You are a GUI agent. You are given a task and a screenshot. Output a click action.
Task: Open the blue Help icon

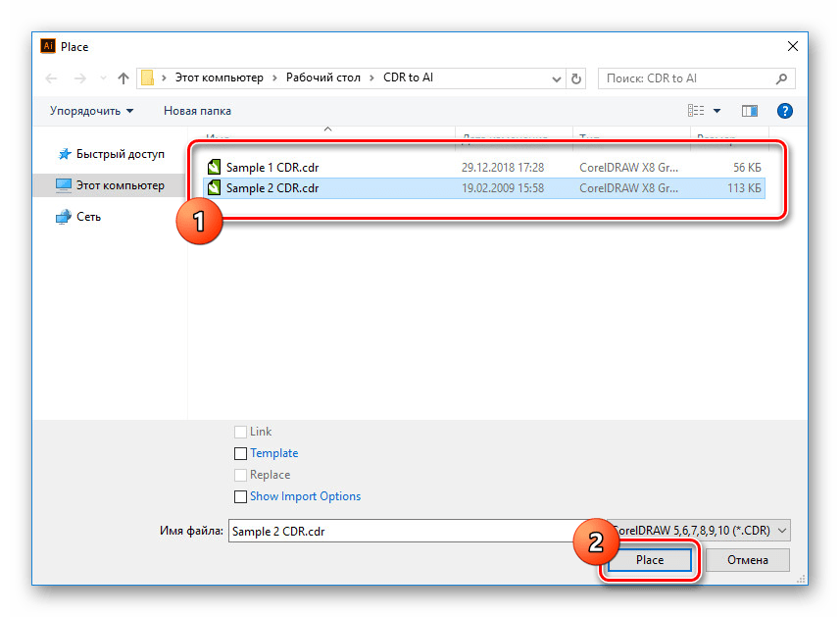tap(785, 111)
